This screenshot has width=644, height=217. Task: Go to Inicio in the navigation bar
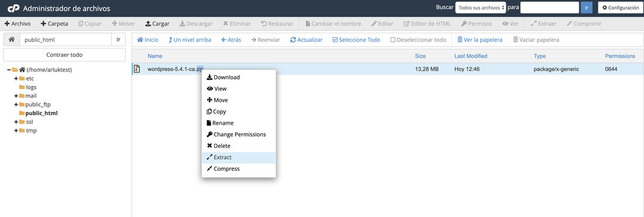[148, 40]
